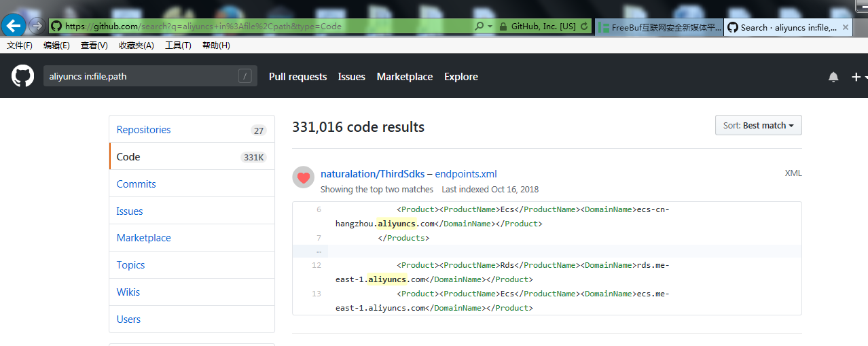Open the Sort: Best match dropdown
Image resolution: width=868 pixels, height=346 pixels.
point(758,125)
